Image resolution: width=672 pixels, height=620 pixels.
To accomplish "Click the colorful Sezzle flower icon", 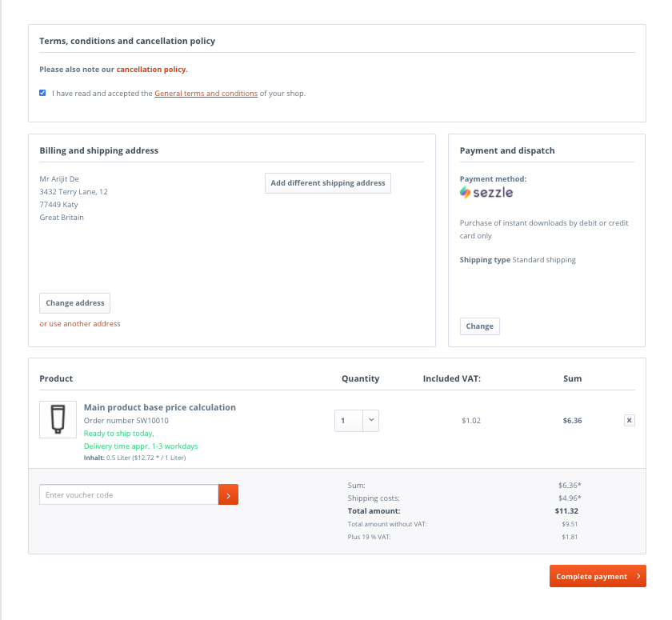I will (464, 193).
